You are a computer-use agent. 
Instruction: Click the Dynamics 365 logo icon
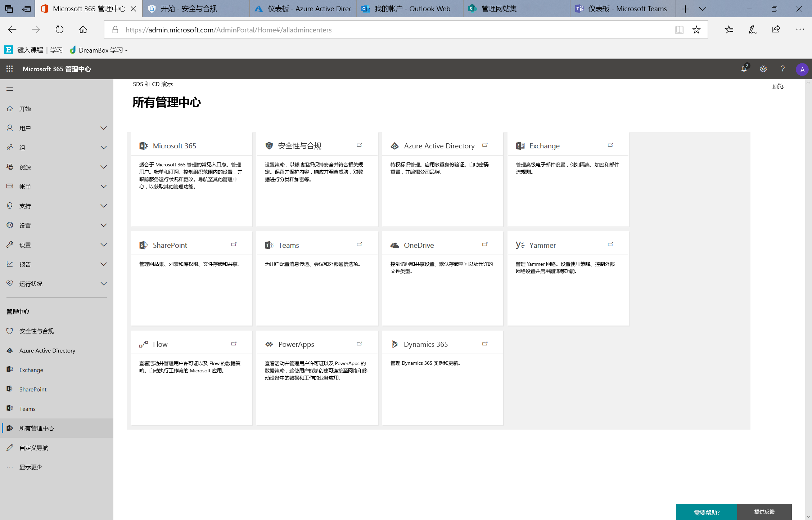(x=395, y=344)
